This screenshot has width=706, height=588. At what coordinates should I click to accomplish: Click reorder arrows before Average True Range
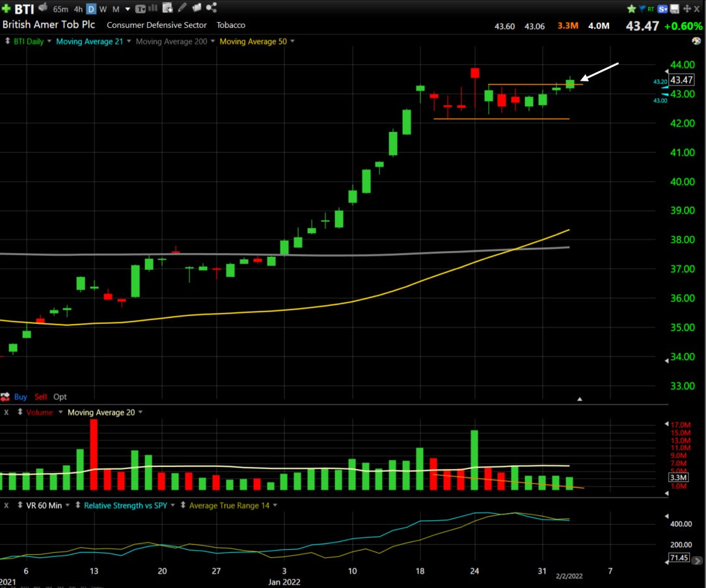coord(183,505)
